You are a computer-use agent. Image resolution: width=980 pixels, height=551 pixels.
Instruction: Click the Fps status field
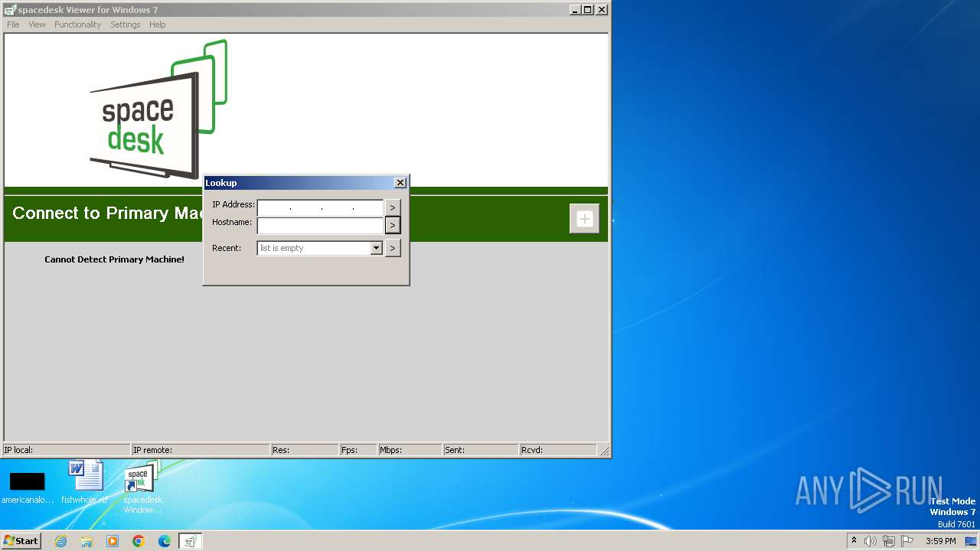358,450
